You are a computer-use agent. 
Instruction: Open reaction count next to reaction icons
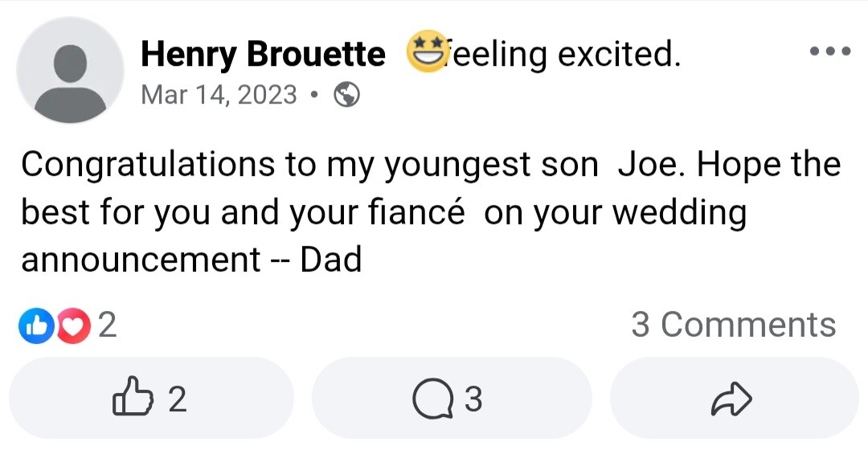[107, 325]
